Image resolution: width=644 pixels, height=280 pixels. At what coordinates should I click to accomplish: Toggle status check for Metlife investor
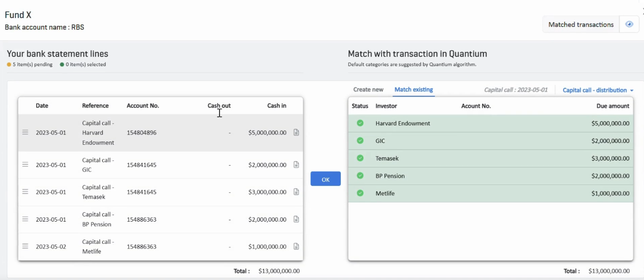coord(360,193)
